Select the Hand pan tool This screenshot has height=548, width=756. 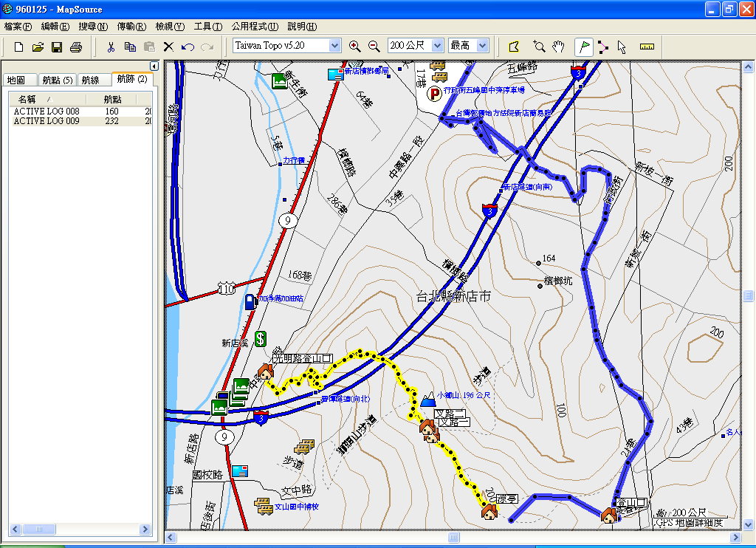(558, 47)
